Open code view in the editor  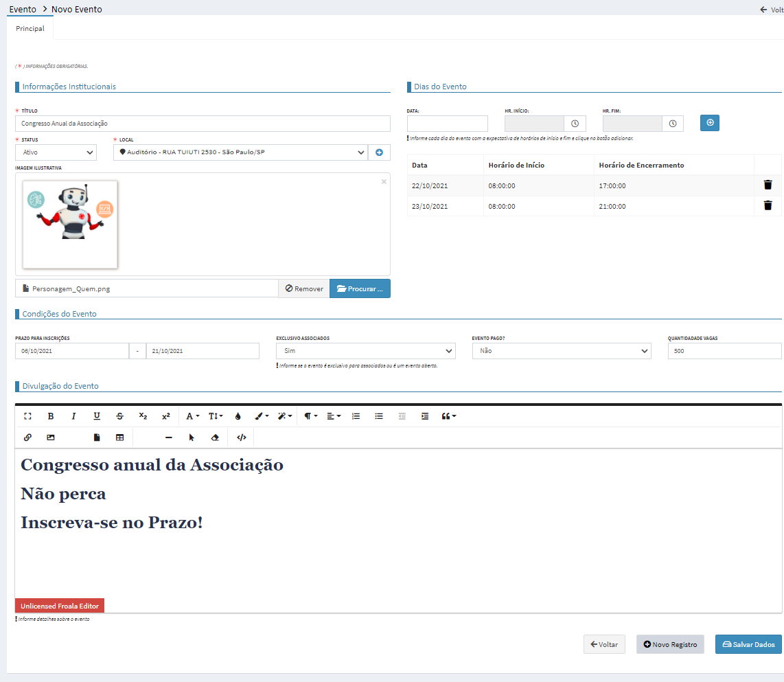click(241, 437)
